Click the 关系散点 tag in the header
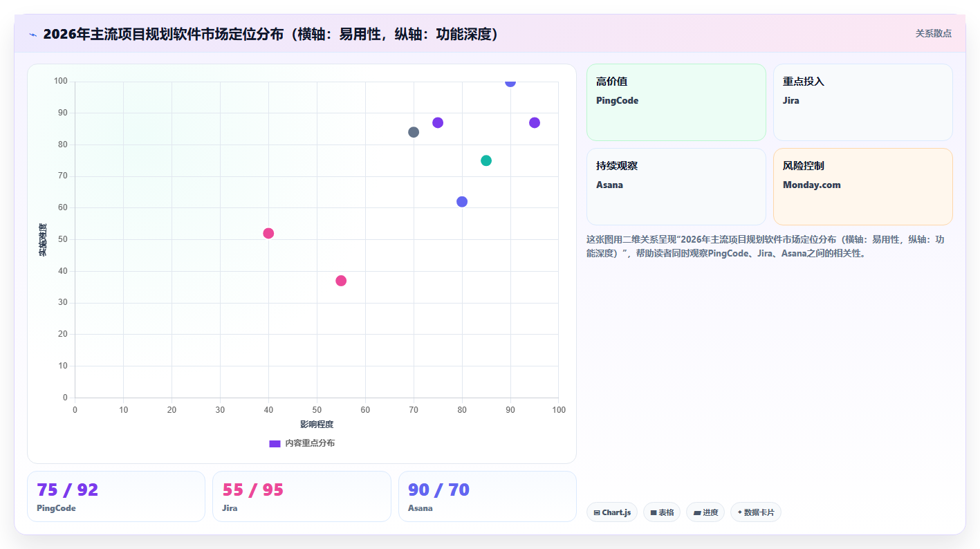This screenshot has width=980, height=549. pyautogui.click(x=933, y=33)
